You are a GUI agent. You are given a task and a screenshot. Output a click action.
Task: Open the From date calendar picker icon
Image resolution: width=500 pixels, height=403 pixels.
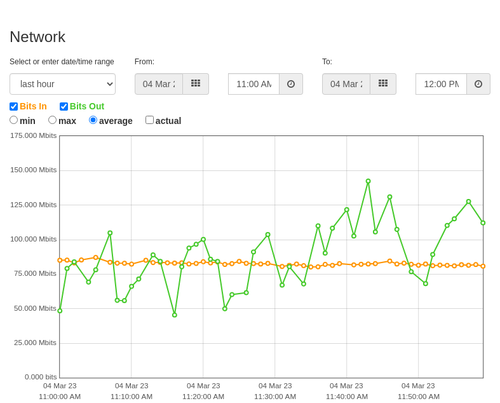(x=196, y=84)
